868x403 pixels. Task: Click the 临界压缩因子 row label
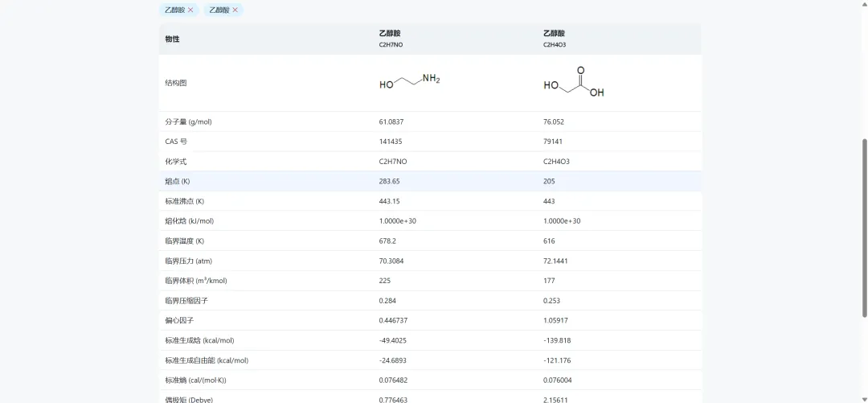tap(186, 301)
